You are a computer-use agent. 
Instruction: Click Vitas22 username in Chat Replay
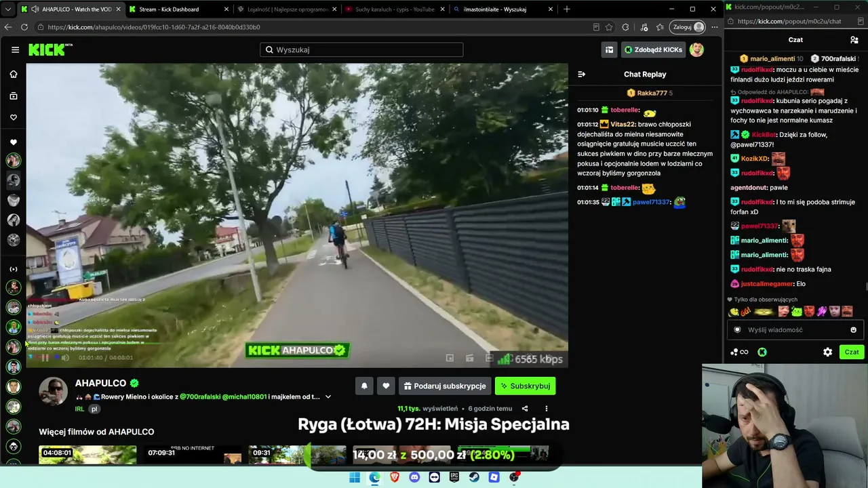pos(623,125)
